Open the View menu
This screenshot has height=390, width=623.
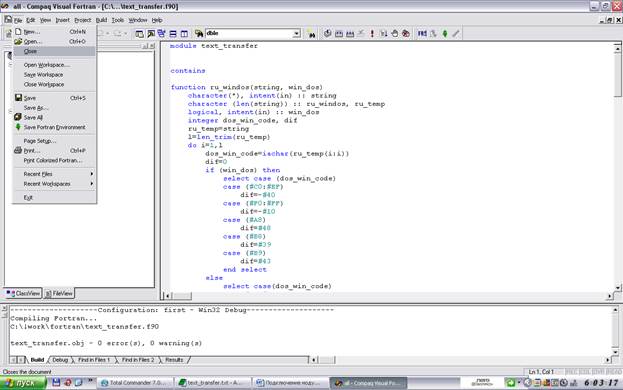coord(45,20)
